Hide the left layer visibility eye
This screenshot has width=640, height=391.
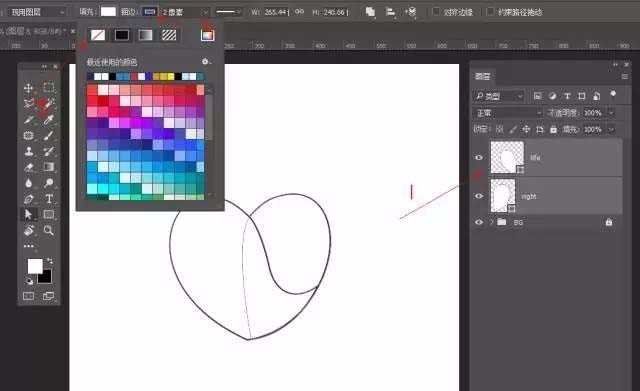(x=479, y=158)
